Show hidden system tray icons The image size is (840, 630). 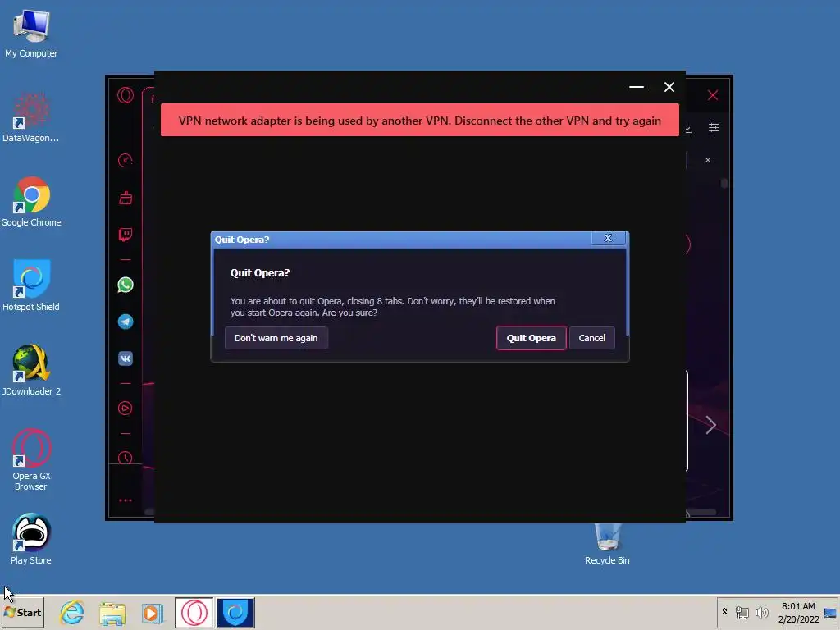[x=725, y=612]
